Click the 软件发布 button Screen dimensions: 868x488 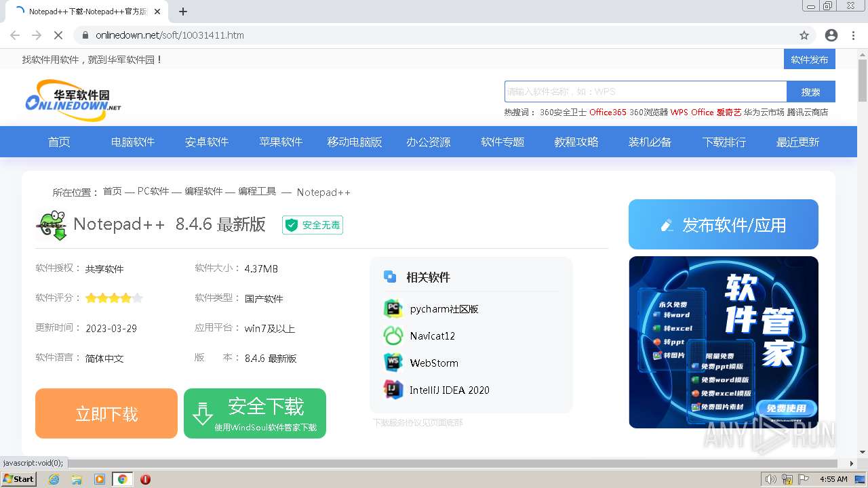(810, 59)
